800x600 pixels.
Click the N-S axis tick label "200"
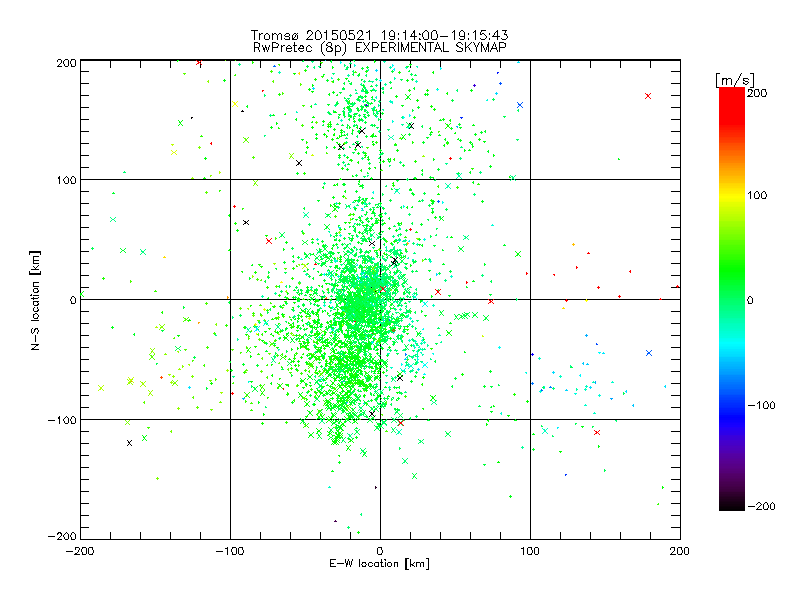pyautogui.click(x=67, y=63)
